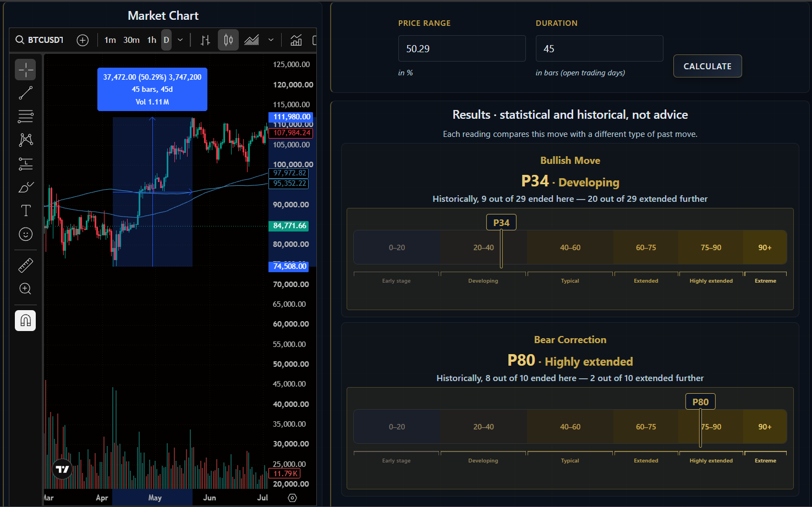Select the brush drawing tool
Image resolution: width=812 pixels, height=507 pixels.
[x=25, y=187]
